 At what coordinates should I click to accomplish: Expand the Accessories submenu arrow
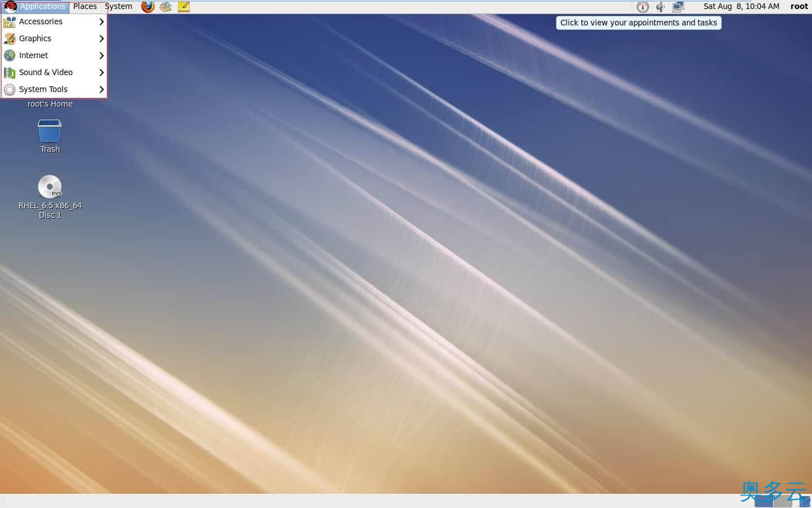coord(101,22)
